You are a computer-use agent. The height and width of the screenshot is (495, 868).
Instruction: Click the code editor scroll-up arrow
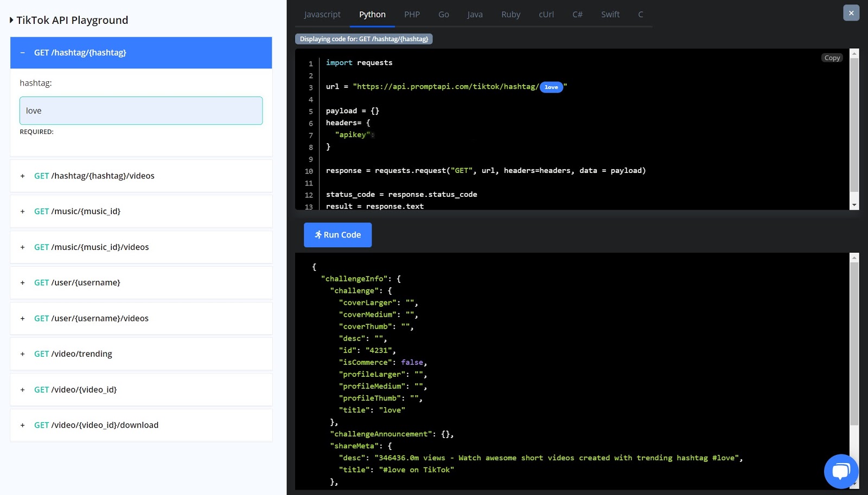(x=854, y=53)
